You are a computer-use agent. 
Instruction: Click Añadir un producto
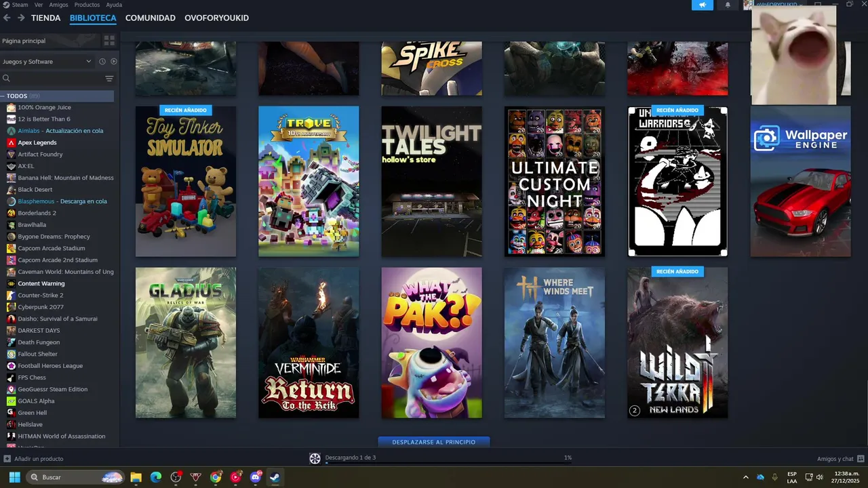point(34,459)
